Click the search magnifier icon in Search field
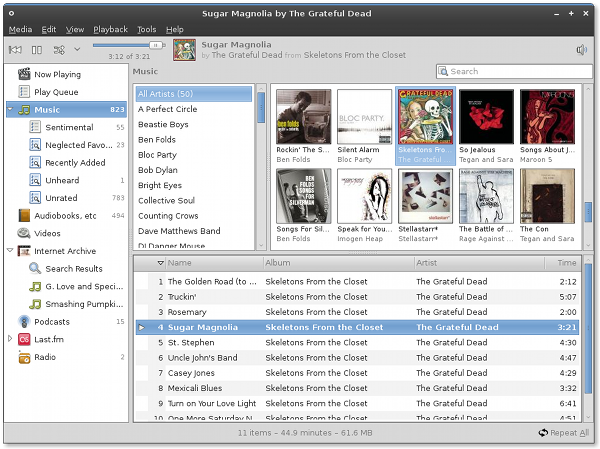The image size is (600, 449). coord(443,71)
